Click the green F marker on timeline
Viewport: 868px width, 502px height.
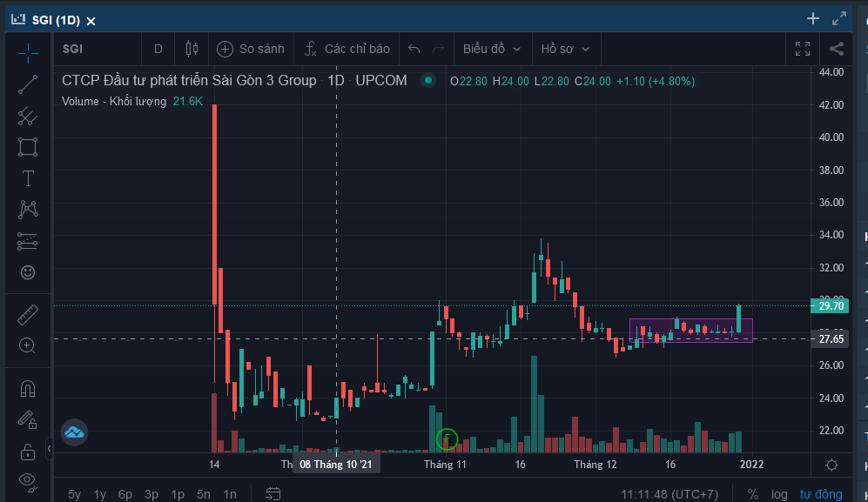(447, 438)
